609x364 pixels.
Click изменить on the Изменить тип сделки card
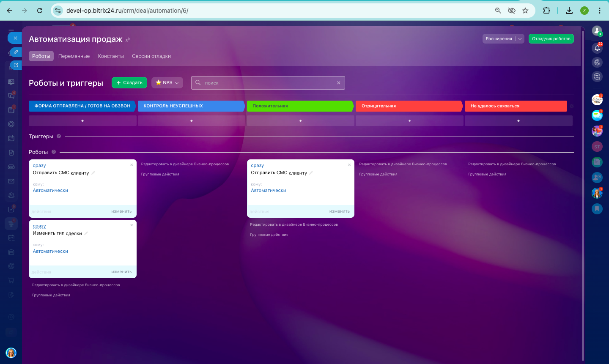tap(121, 272)
